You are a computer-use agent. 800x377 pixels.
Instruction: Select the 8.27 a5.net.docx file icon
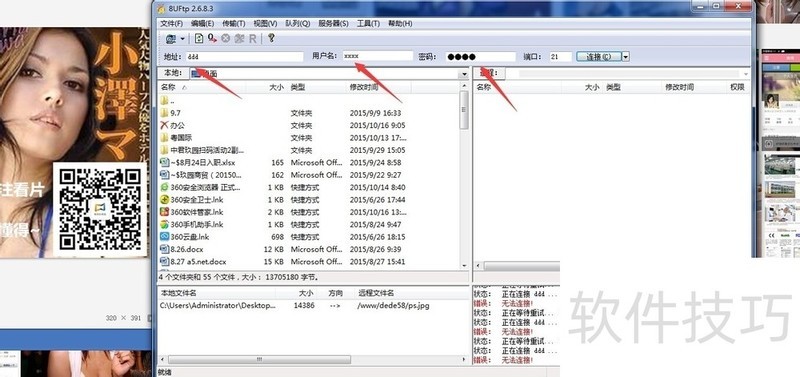click(x=164, y=262)
